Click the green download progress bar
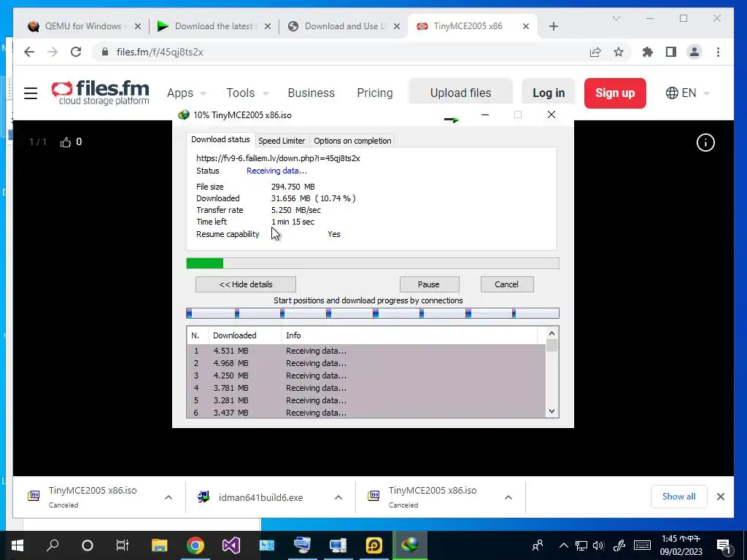Image resolution: width=747 pixels, height=560 pixels. [x=373, y=263]
